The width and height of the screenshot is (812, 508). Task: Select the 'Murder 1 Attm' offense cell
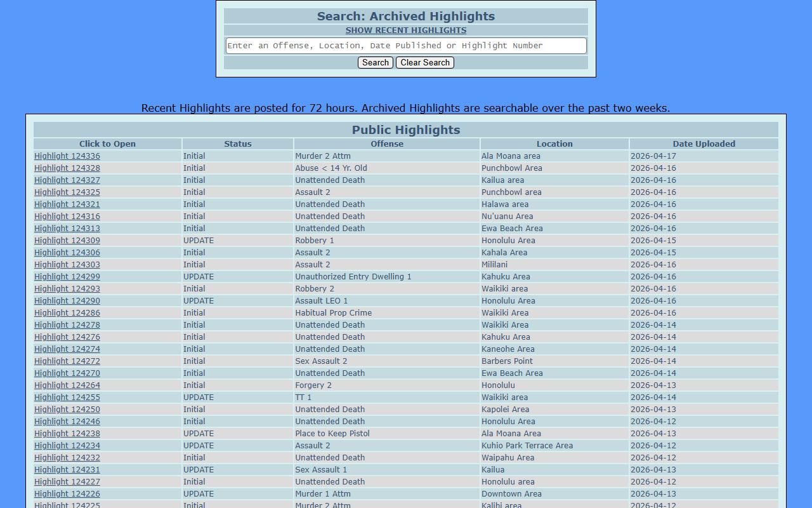[x=387, y=494]
